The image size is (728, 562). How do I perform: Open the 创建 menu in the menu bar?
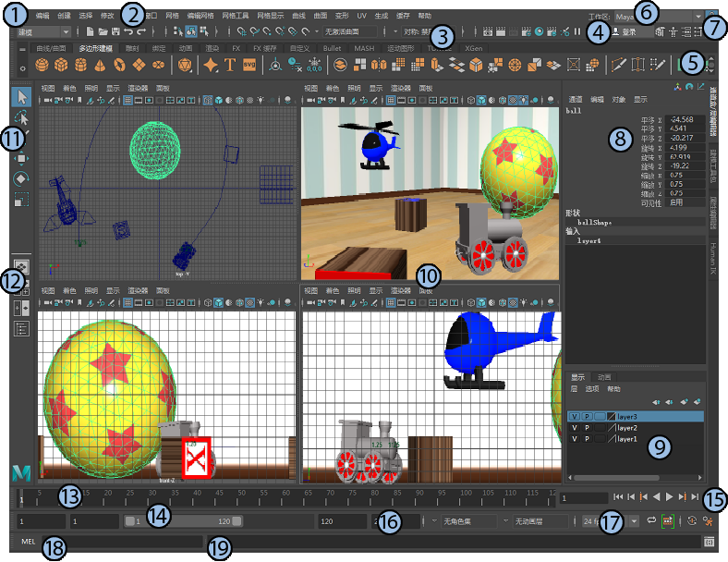click(64, 16)
